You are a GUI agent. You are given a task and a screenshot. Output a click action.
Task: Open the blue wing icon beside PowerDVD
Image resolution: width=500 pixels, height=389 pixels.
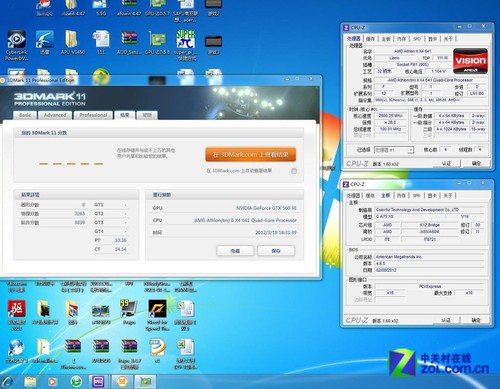44,43
